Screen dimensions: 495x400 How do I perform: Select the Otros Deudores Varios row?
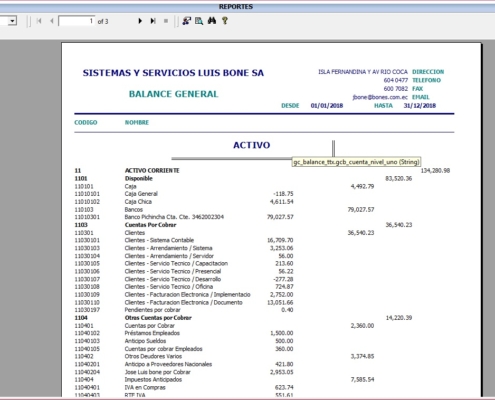pos(224,356)
